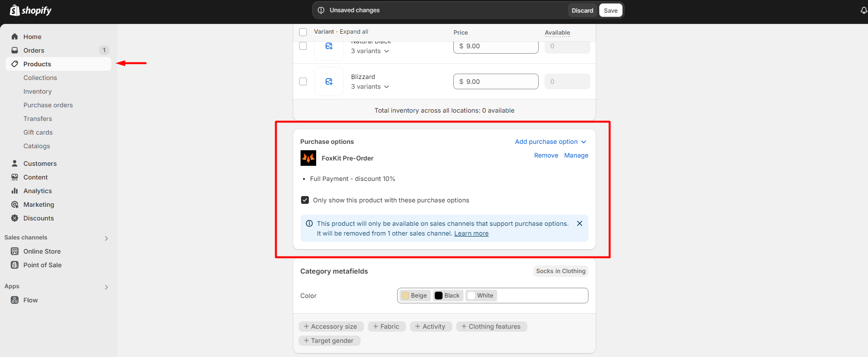
Task: Save the unsaved changes
Action: (x=611, y=10)
